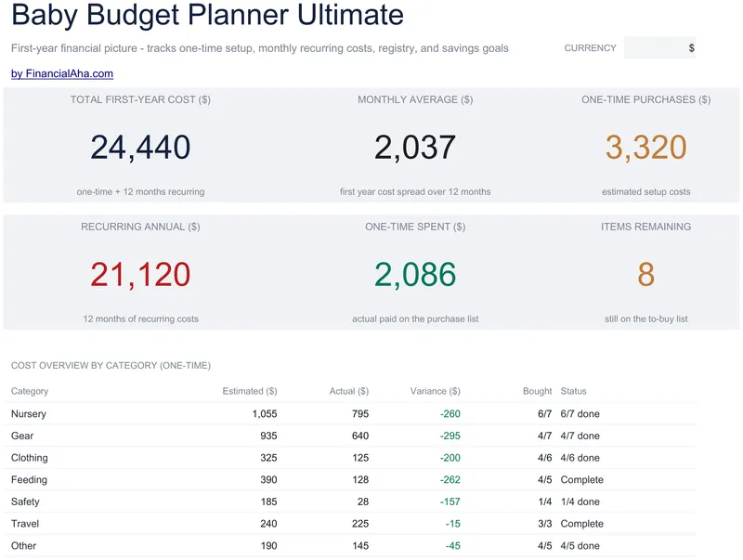Select the one-time spent value 2,086

click(x=415, y=274)
